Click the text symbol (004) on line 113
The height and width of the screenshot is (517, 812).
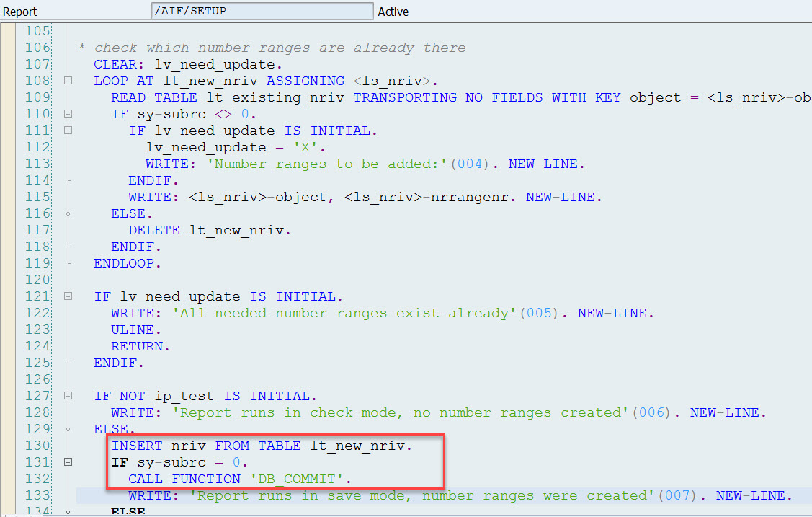470,164
